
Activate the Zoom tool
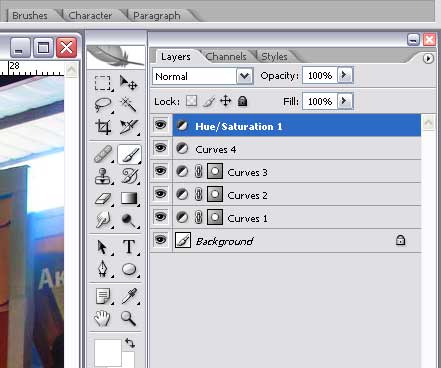coord(128,318)
